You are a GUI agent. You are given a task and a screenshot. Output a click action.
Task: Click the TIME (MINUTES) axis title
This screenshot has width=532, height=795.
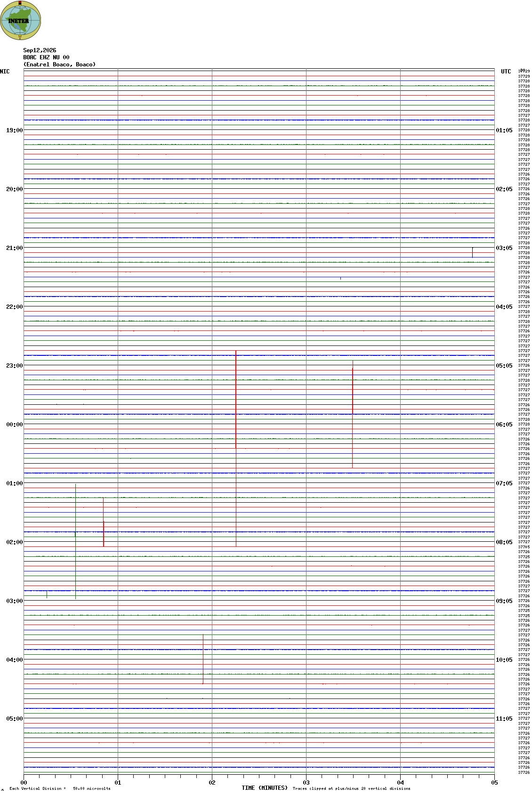pos(265,788)
